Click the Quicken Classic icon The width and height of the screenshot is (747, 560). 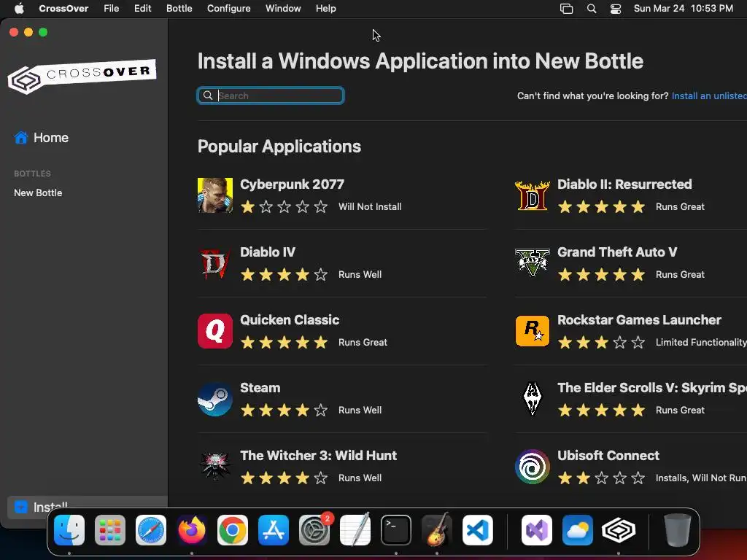(x=215, y=331)
